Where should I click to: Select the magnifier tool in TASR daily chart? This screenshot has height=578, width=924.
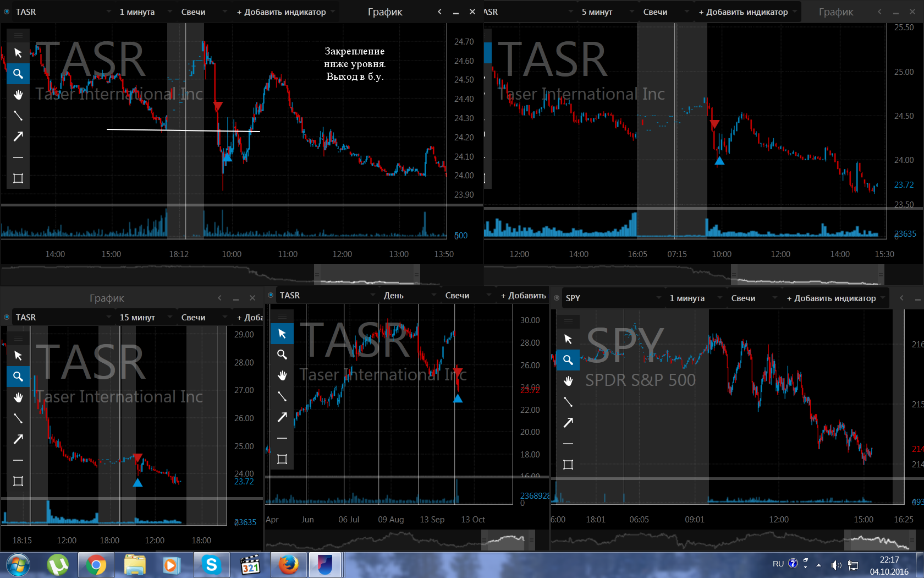(x=282, y=355)
